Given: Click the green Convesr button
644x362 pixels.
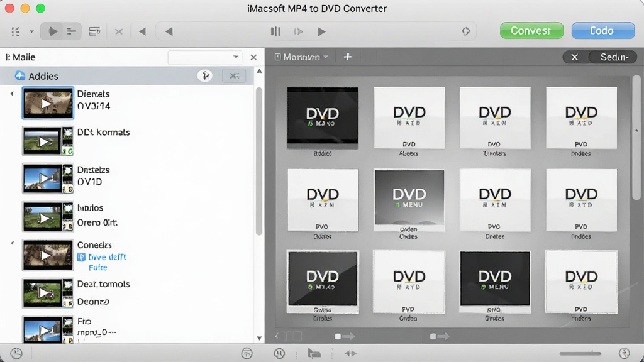Looking at the screenshot, I should click(x=531, y=31).
